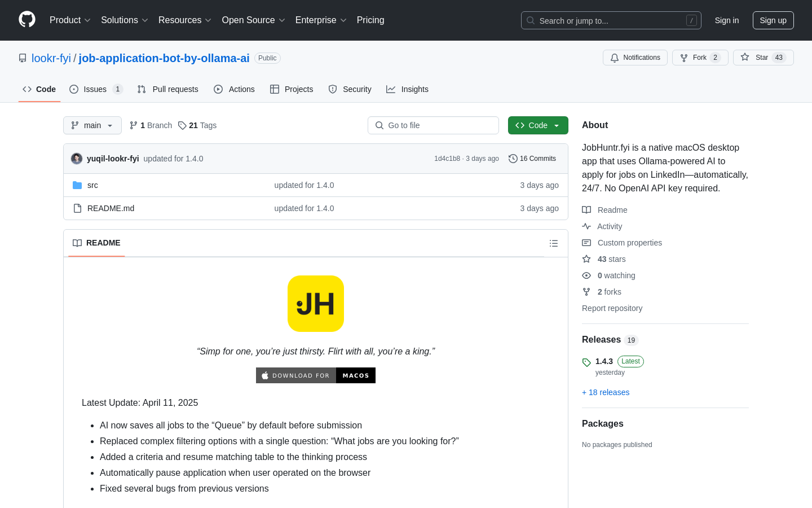Open the 1 Branch link
The width and height of the screenshot is (812, 508).
point(151,125)
